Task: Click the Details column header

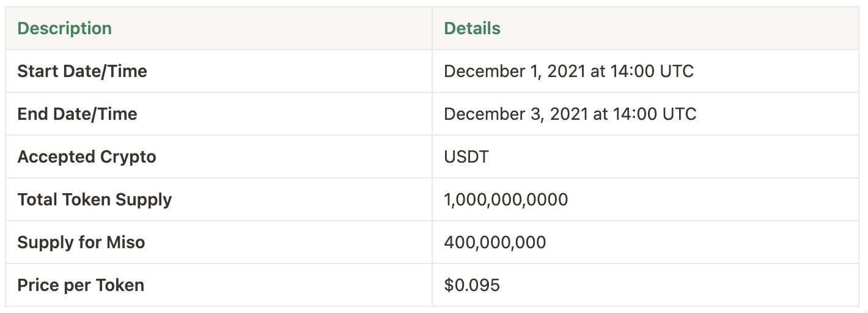Action: pos(472,28)
